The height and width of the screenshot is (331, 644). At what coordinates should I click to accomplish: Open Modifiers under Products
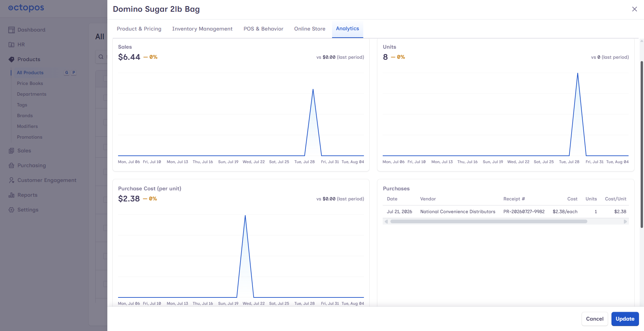coord(27,126)
